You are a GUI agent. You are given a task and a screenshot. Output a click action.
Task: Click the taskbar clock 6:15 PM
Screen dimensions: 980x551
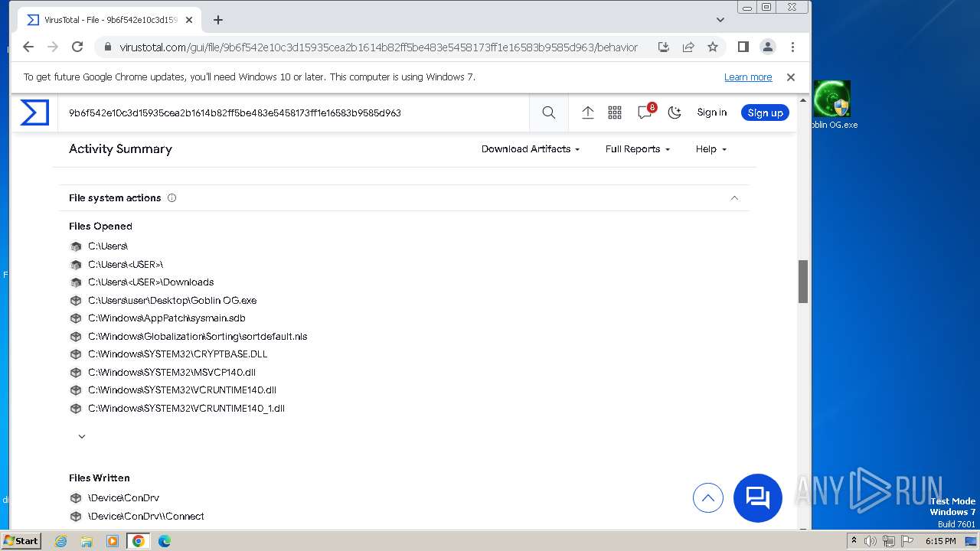(940, 541)
